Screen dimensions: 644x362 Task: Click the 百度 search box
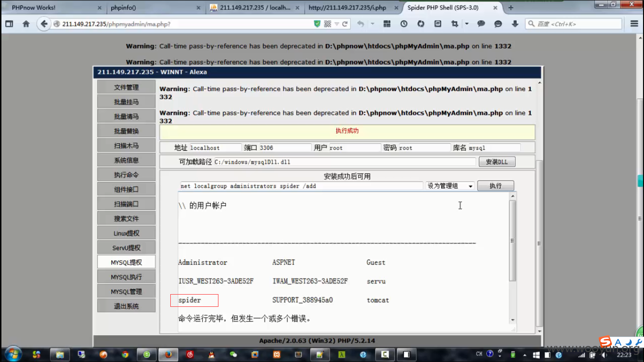[x=574, y=24]
